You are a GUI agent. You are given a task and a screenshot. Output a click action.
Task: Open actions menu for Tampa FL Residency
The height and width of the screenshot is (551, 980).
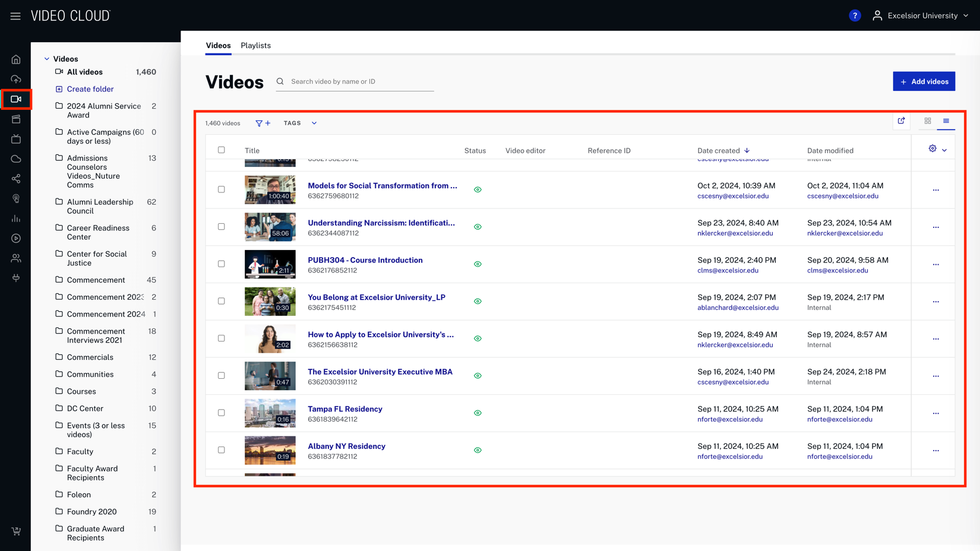click(x=935, y=413)
